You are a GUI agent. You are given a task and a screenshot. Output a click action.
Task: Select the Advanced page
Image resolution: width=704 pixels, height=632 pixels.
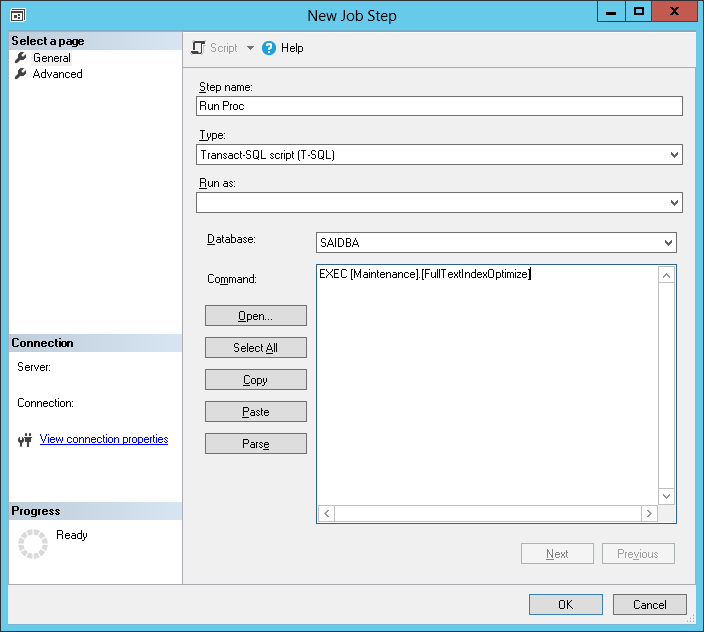pos(57,74)
